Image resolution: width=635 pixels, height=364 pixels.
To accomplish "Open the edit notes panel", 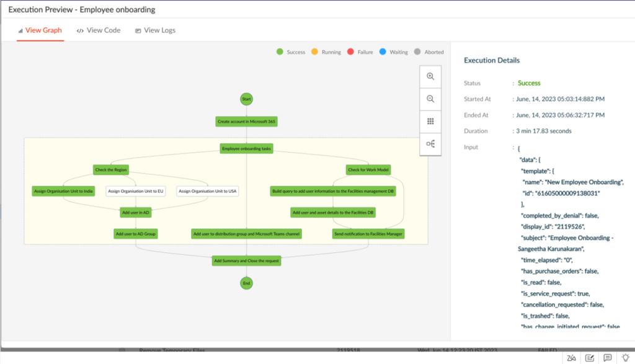I will (589, 357).
